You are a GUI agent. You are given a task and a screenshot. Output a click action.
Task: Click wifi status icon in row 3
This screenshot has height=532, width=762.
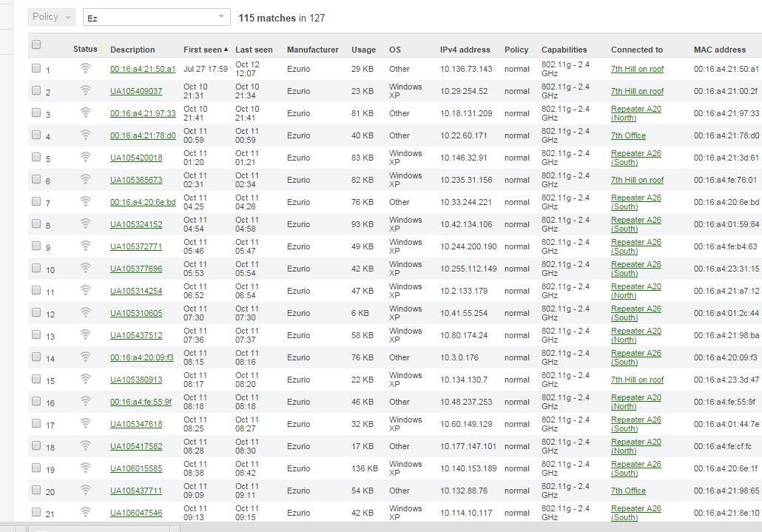(86, 112)
